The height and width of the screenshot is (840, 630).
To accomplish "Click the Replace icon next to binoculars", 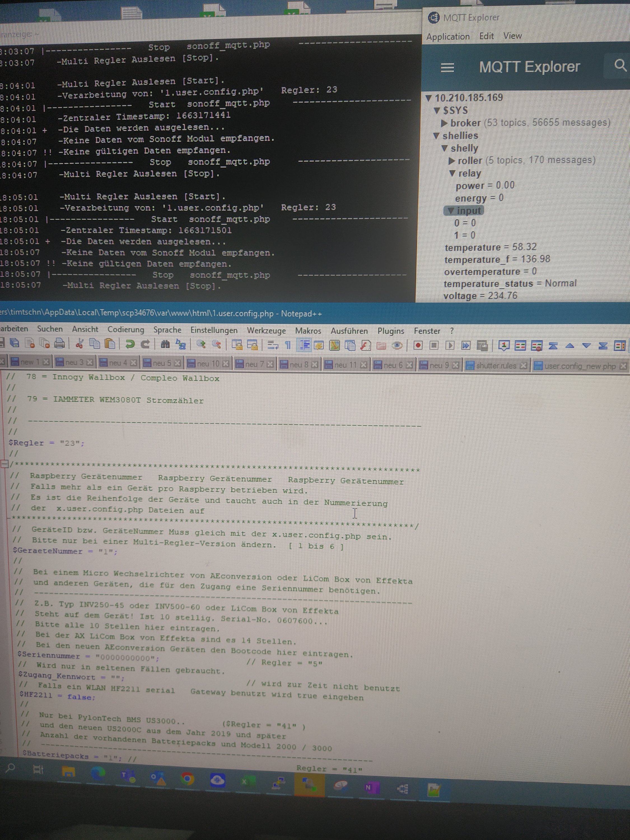I will click(x=181, y=344).
